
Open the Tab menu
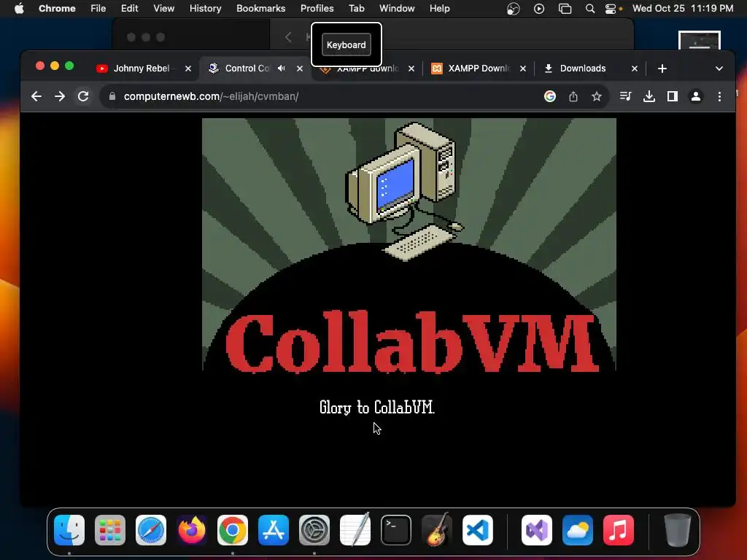[x=356, y=9]
